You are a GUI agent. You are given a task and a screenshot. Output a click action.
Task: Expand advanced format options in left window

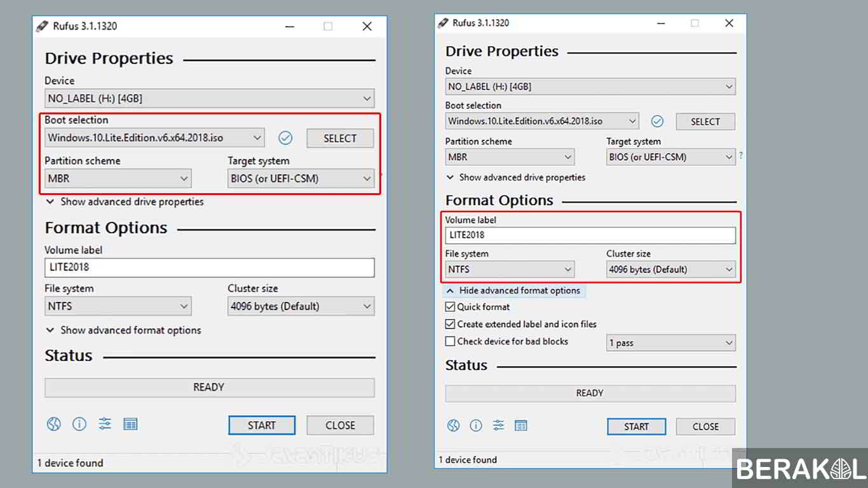click(x=123, y=330)
